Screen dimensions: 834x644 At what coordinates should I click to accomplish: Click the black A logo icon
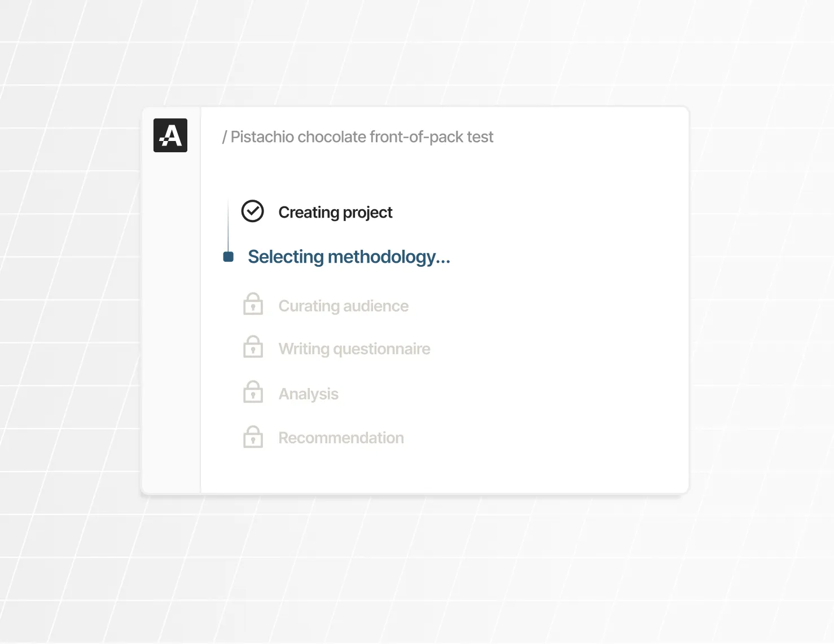pyautogui.click(x=170, y=135)
